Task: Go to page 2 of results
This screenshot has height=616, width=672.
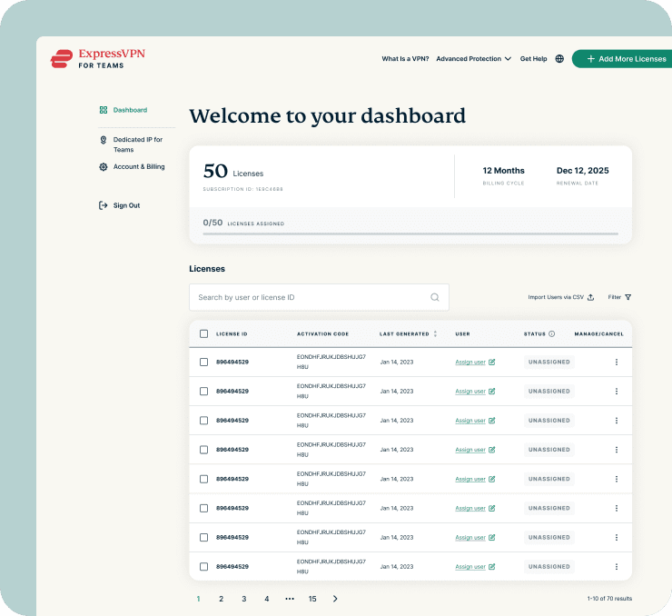Action: (x=222, y=599)
